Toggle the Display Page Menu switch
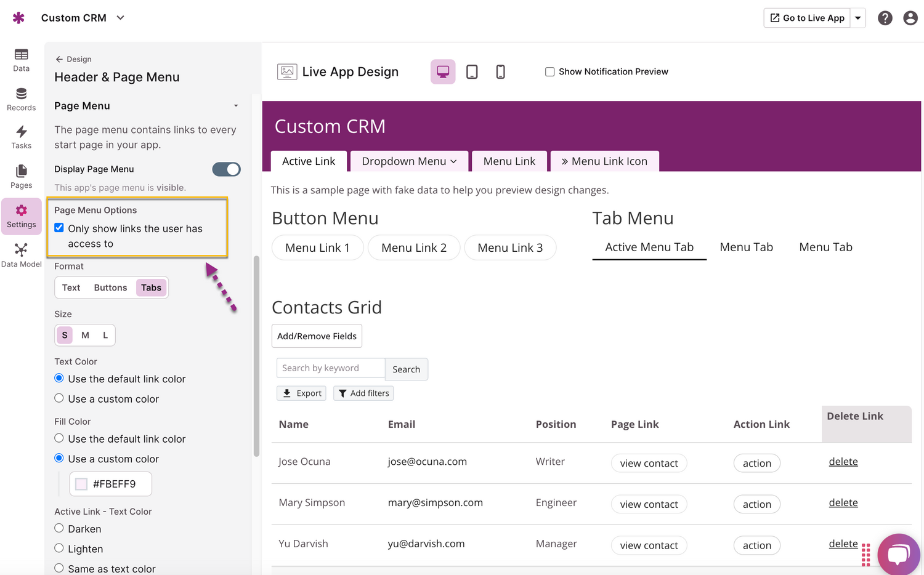The height and width of the screenshot is (575, 924). click(x=226, y=169)
